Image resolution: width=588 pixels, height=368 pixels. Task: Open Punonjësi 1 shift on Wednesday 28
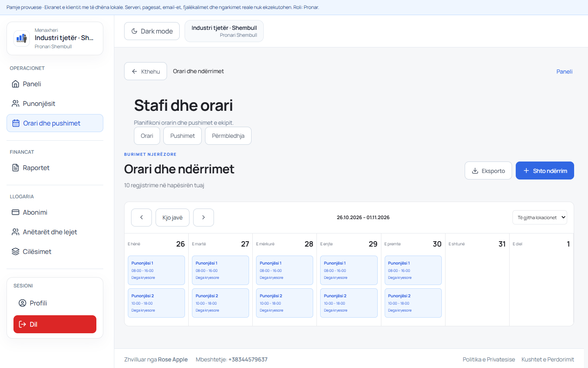pyautogui.click(x=285, y=270)
